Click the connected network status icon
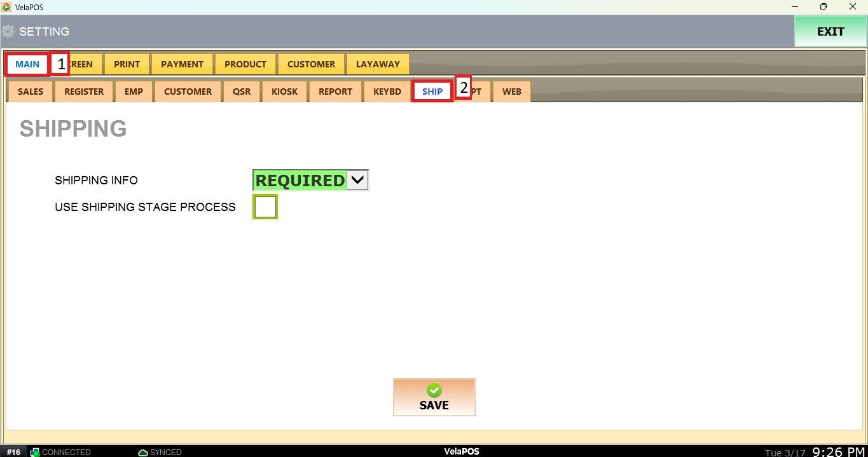Image resolution: width=868 pixels, height=457 pixels. click(35, 452)
